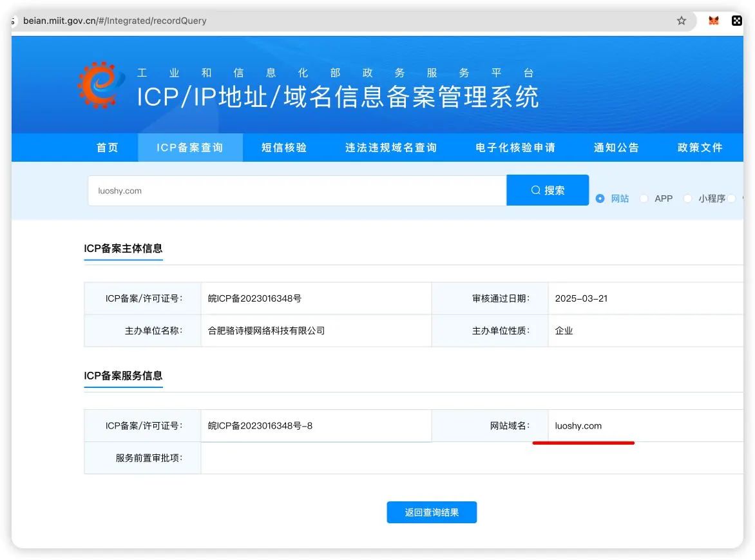Switch to the 电子化核验申请 tab
This screenshot has height=560, width=755.
tap(516, 148)
